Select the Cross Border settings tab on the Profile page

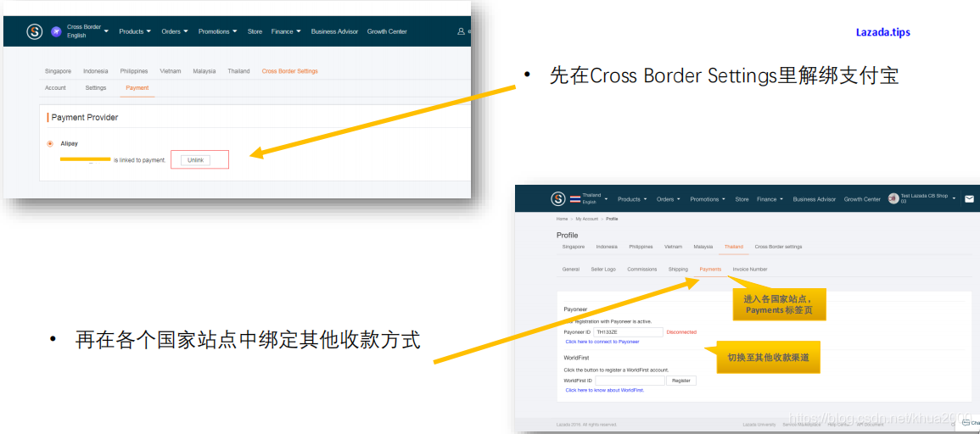pos(778,247)
